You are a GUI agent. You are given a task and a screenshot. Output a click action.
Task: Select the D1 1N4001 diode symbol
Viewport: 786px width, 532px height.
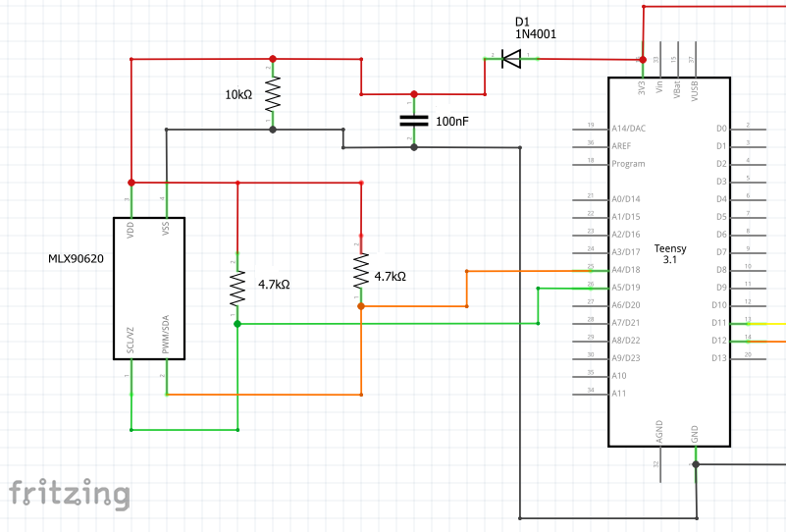pos(511,59)
